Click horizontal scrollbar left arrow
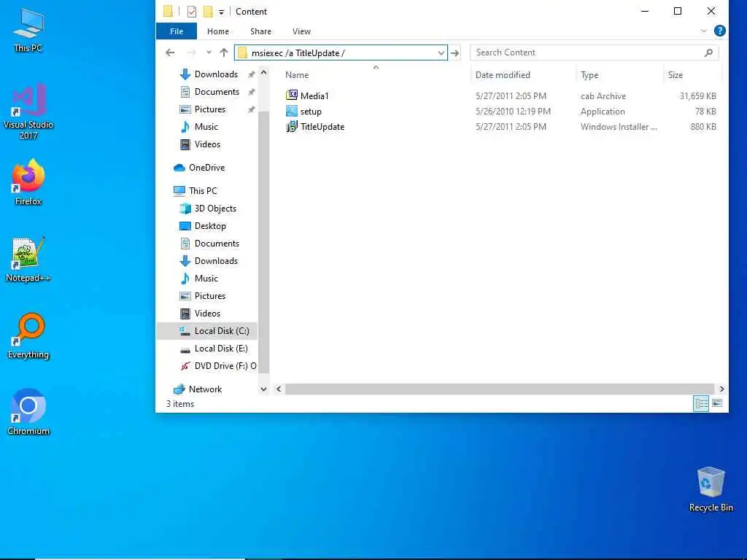This screenshot has height=560, width=747. point(279,389)
